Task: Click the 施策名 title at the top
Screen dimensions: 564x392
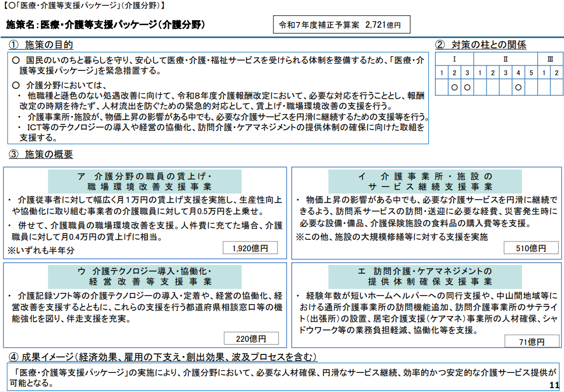Action: pos(106,25)
